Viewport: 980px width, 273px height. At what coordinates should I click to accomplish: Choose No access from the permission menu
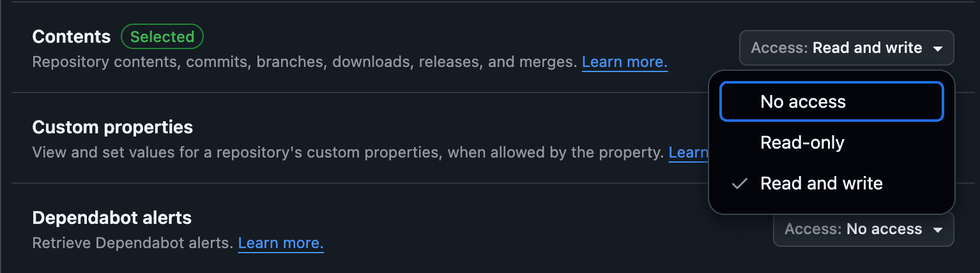pyautogui.click(x=831, y=101)
